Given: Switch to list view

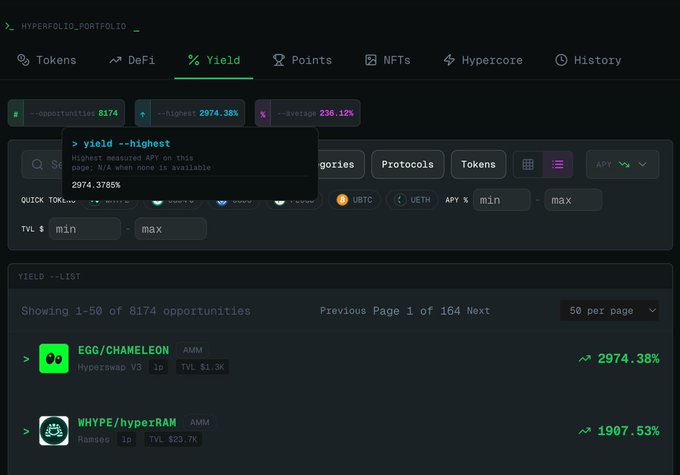Looking at the screenshot, I should (557, 164).
